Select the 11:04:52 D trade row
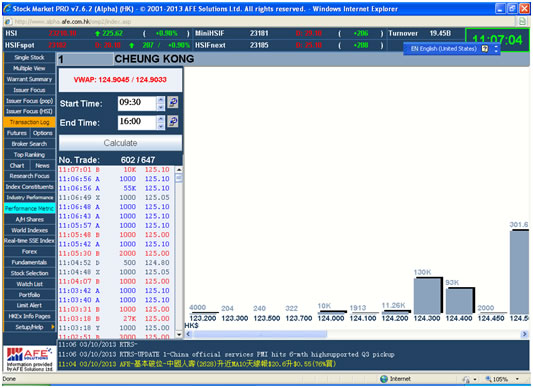The image size is (533, 388). 116,263
